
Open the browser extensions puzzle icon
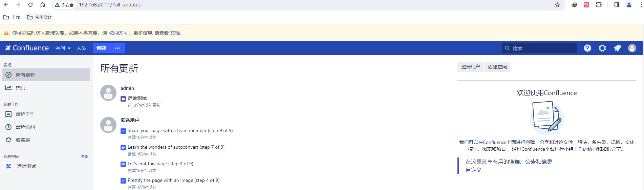tap(599, 5)
